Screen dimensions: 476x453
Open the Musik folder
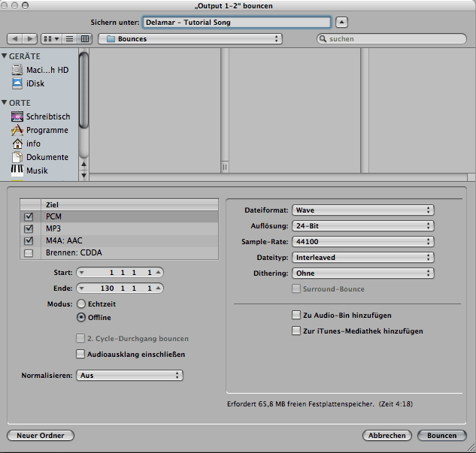(x=30, y=171)
